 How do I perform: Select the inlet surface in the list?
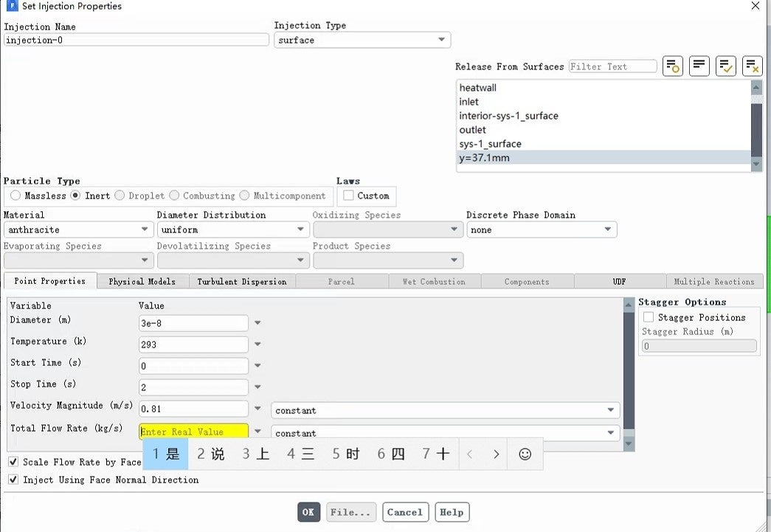point(469,102)
